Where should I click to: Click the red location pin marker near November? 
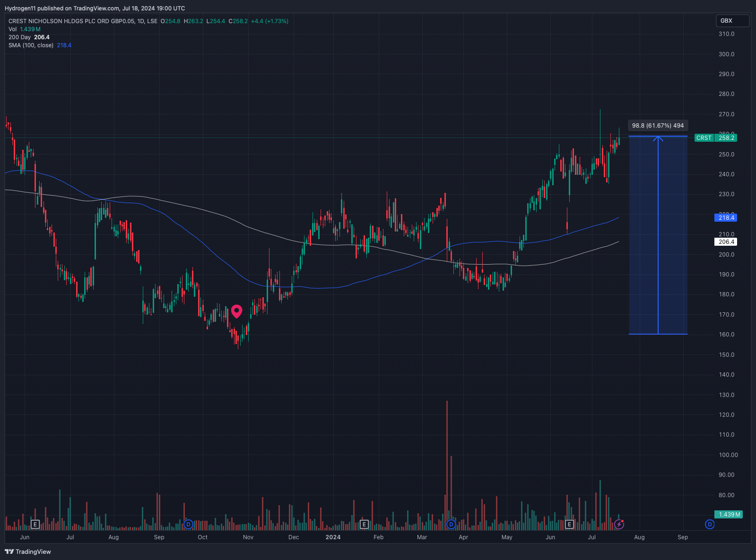click(x=236, y=311)
